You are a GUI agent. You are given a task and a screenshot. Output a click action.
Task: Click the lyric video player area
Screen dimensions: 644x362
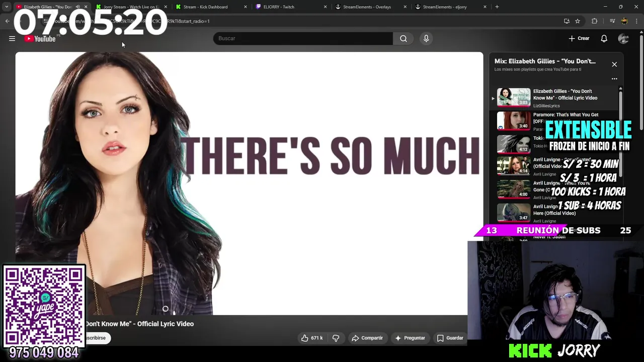tap(249, 184)
